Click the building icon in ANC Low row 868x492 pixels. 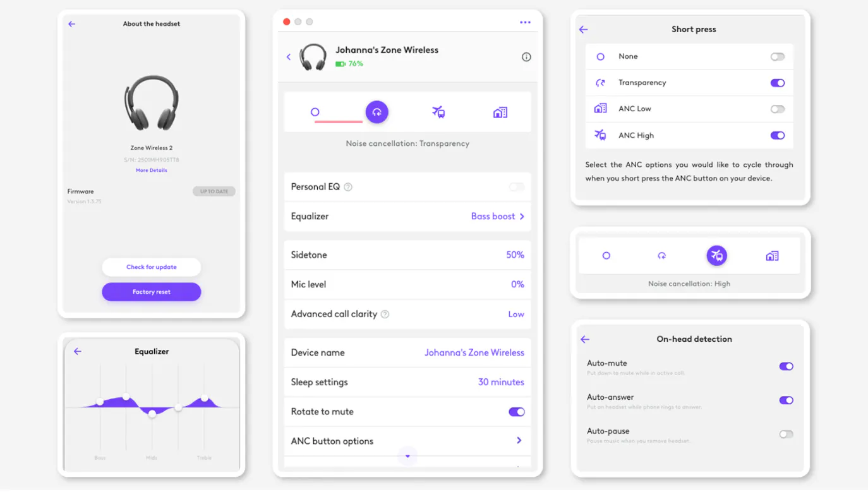601,109
